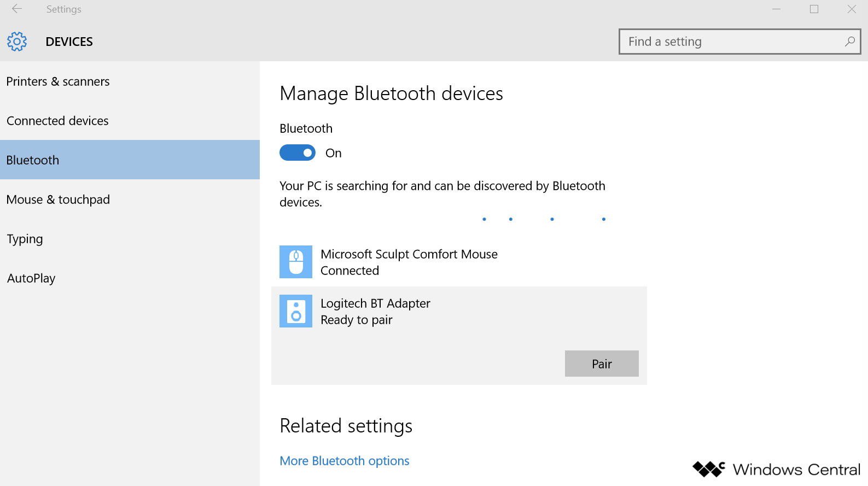The width and height of the screenshot is (868, 486).
Task: Open the Typing settings page
Action: [130, 239]
